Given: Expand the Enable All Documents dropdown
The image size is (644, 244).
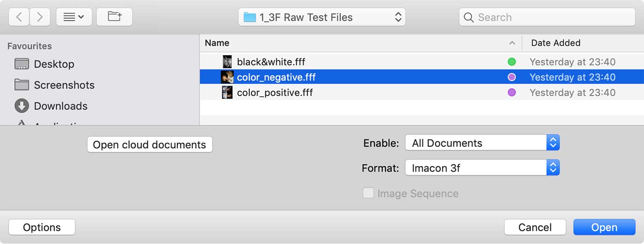Looking at the screenshot, I should point(482,143).
